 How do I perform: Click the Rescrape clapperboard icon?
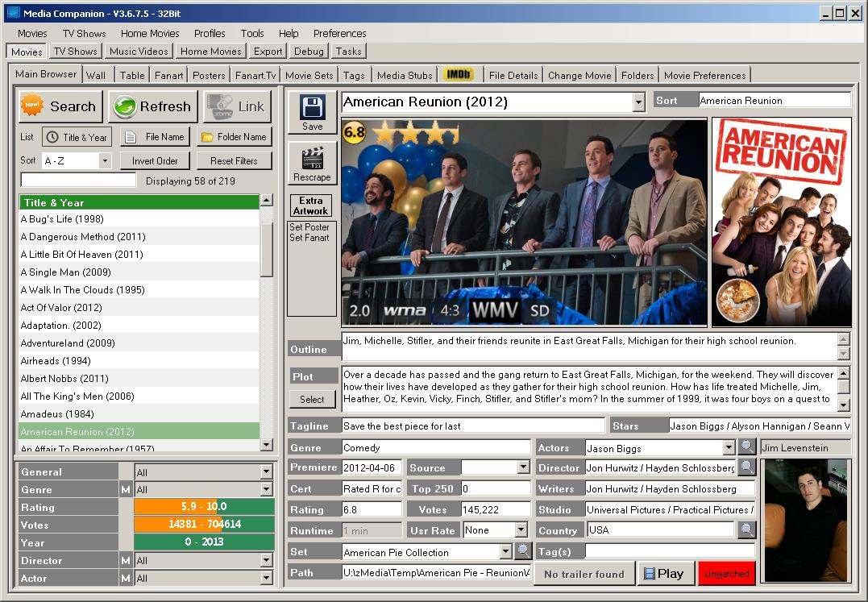point(312,157)
